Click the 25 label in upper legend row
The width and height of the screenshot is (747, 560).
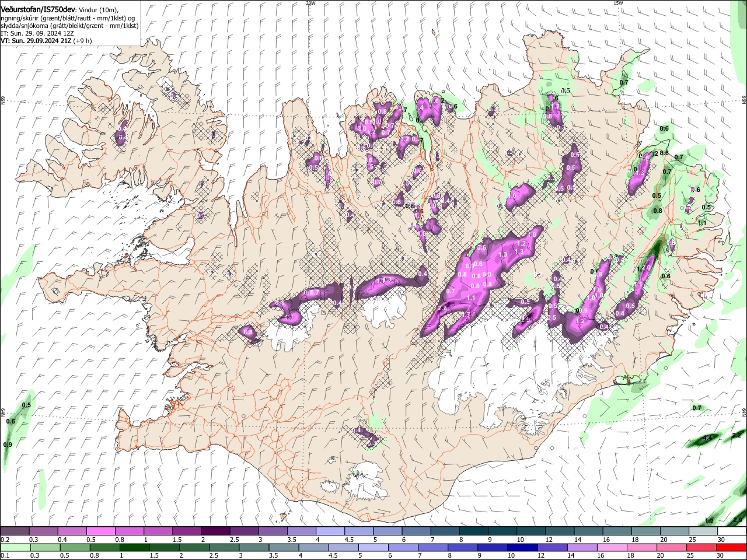(x=692, y=540)
